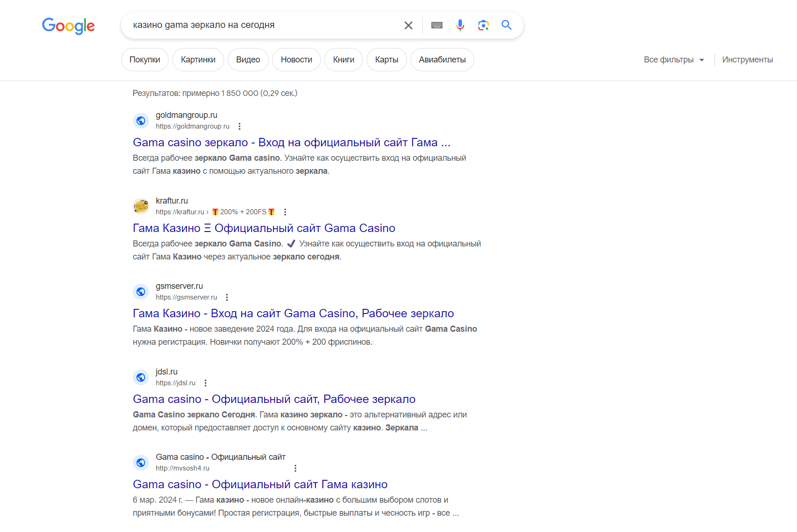Click the gsmserver.ru site name
797x532 pixels.
179,286
